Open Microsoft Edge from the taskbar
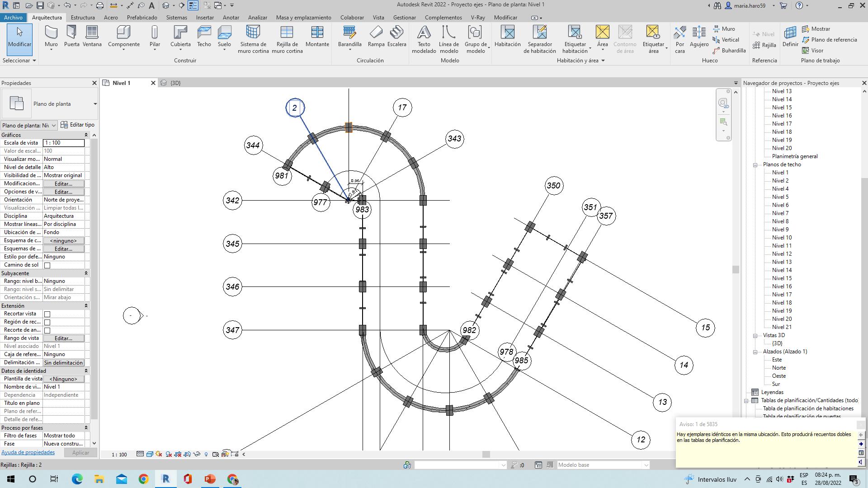The width and height of the screenshot is (868, 488). pyautogui.click(x=77, y=479)
